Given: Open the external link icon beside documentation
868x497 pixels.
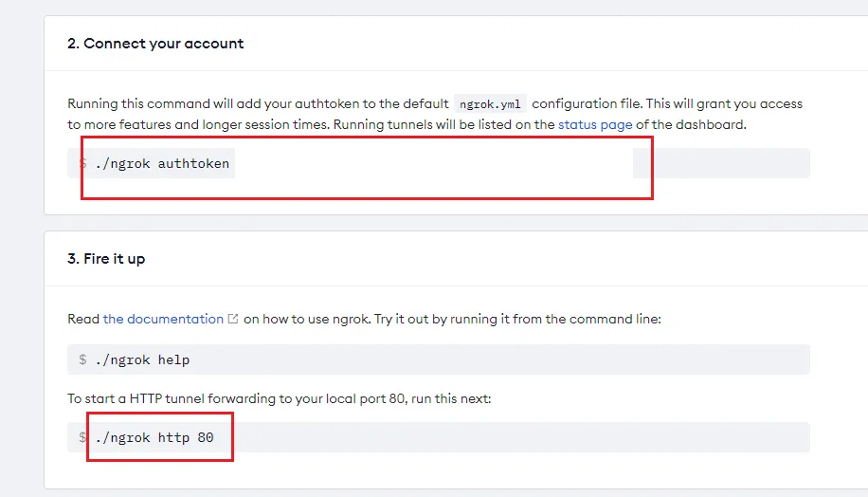Looking at the screenshot, I should [233, 320].
